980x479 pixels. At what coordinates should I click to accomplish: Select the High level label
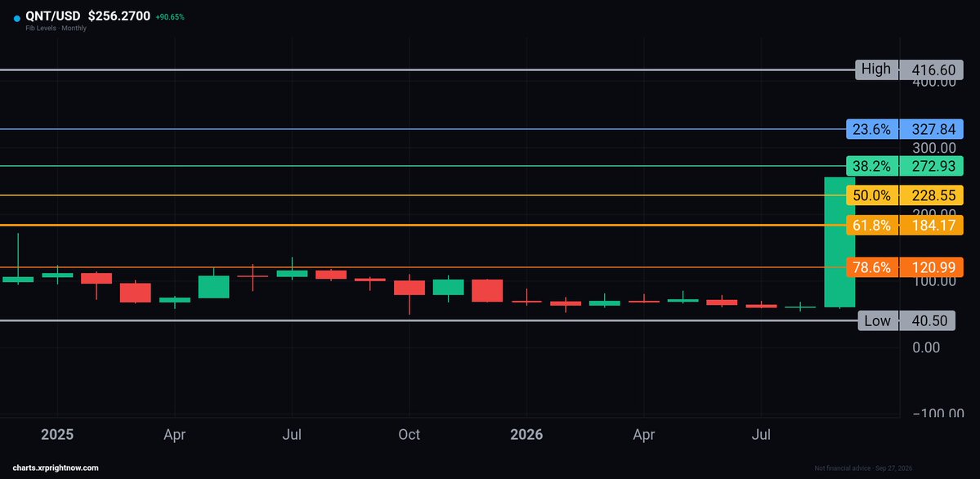877,69
